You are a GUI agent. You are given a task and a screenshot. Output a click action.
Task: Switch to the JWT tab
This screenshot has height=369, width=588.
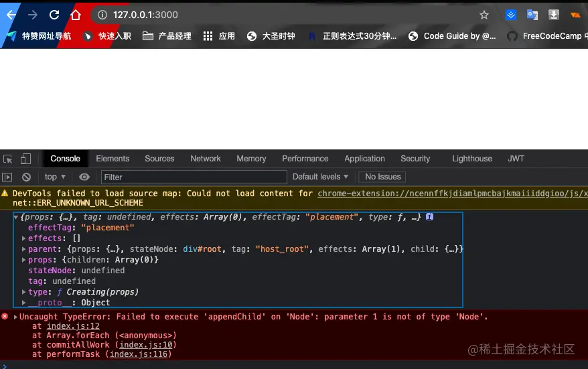tap(516, 159)
